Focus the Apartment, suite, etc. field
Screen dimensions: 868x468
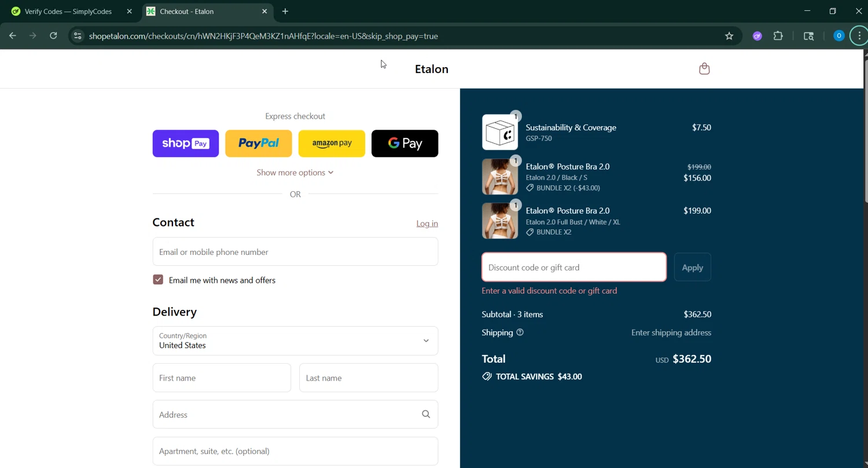coord(295,451)
